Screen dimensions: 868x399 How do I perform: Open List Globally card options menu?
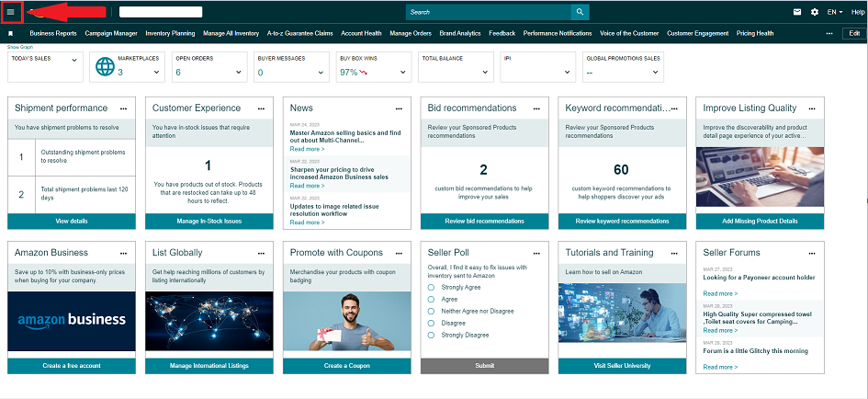click(261, 253)
